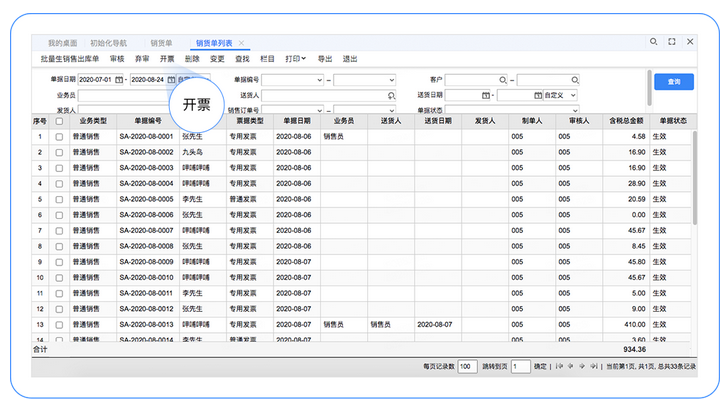Open calendar for start date 2020-07-01
This screenshot has width=725, height=401.
click(119, 80)
